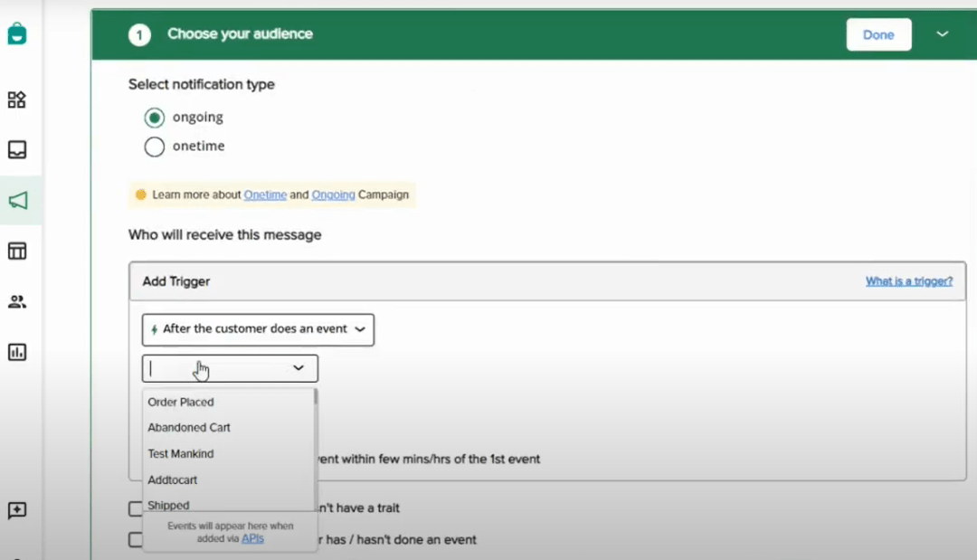
Task: Follow the 'Ongoing' campaign learn-more link
Action: pyautogui.click(x=333, y=195)
